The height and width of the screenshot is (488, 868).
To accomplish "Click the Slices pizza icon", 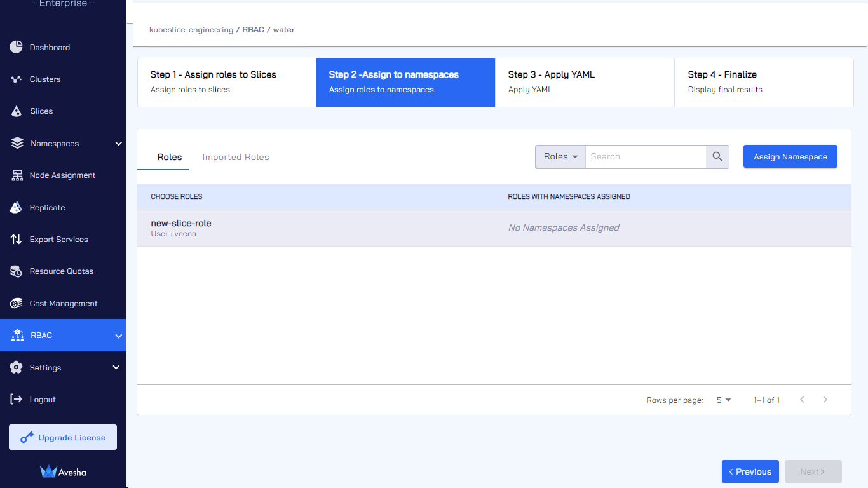I will pos(17,111).
